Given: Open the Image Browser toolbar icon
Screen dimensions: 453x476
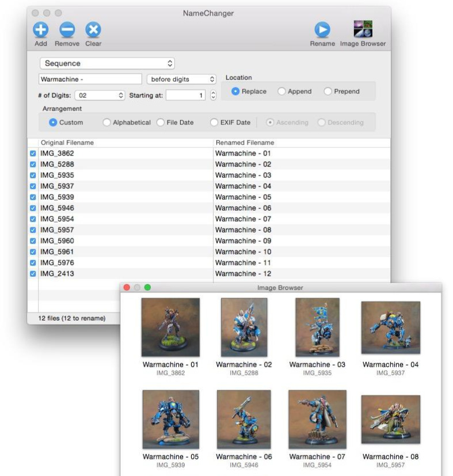Looking at the screenshot, I should pyautogui.click(x=363, y=30).
